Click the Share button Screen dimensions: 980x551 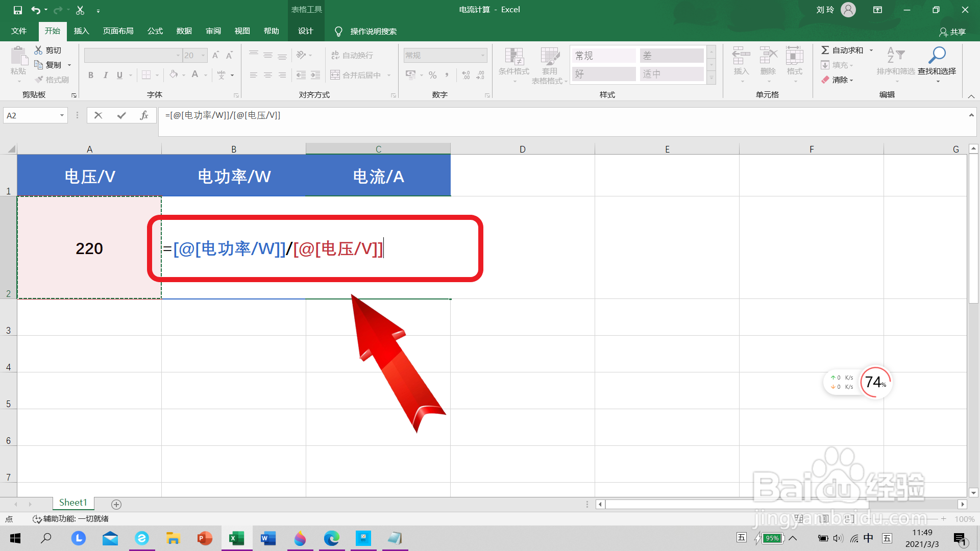952,32
